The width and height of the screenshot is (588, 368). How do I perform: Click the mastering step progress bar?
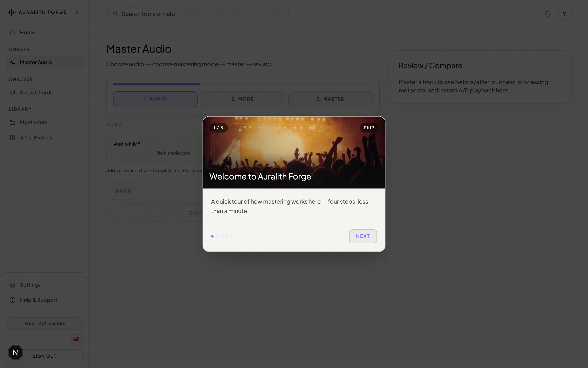[243, 84]
